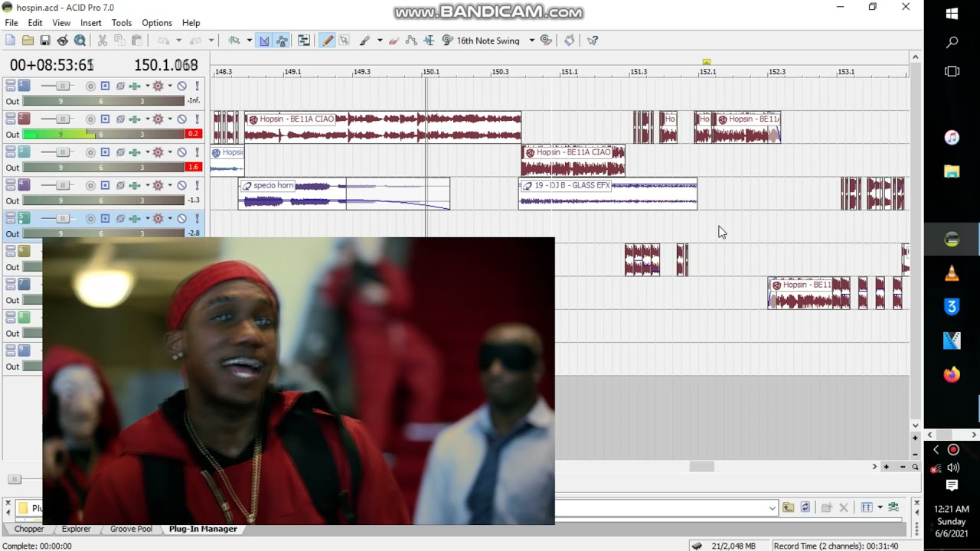Select the Envelope tool

click(411, 41)
